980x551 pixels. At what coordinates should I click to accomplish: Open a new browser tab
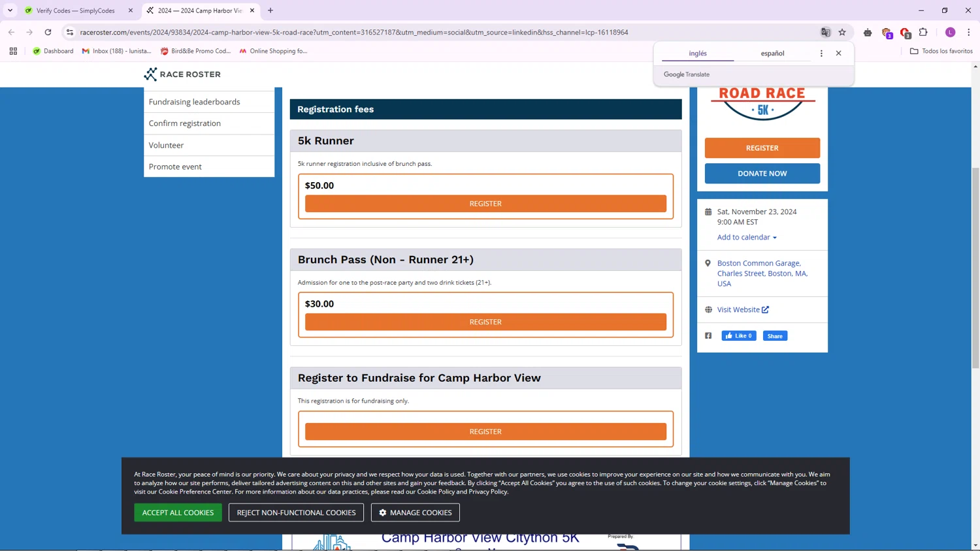click(x=270, y=10)
